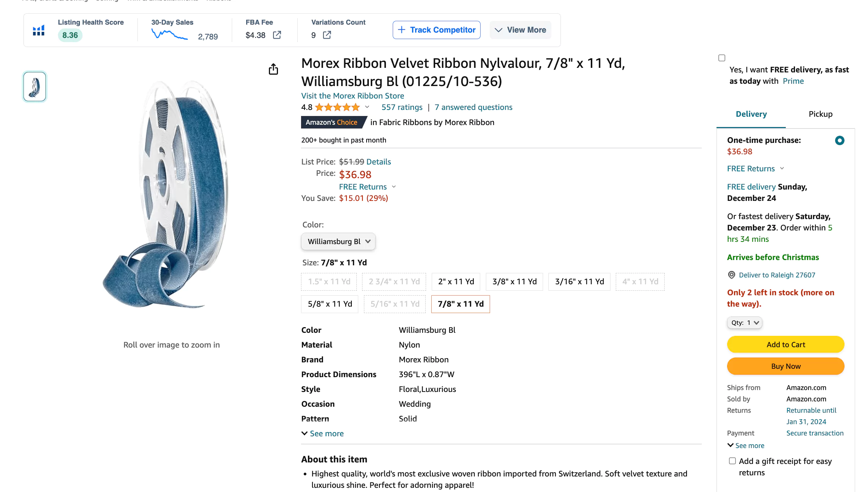Click the 30-Day Sales sparkline graph

[x=169, y=35]
